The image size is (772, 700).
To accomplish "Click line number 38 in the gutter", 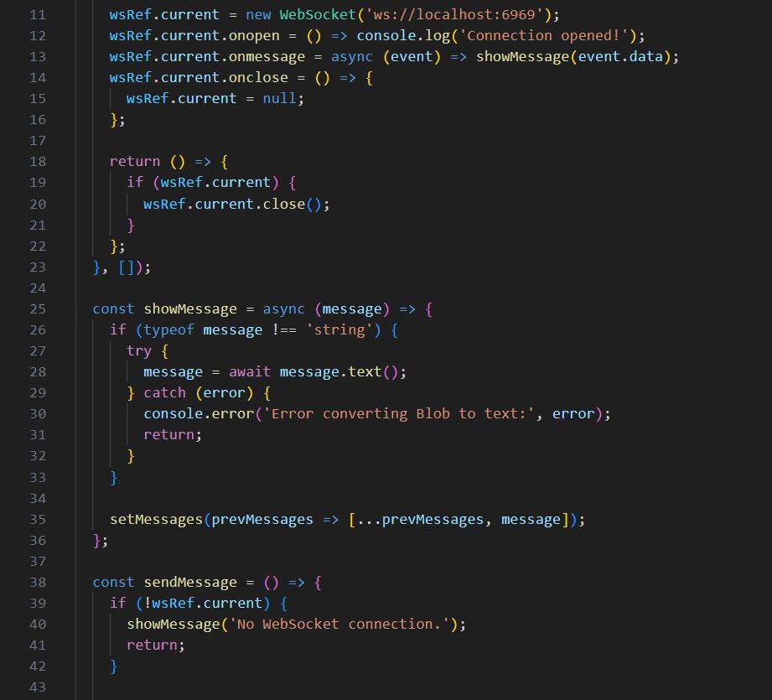I will (x=37, y=582).
